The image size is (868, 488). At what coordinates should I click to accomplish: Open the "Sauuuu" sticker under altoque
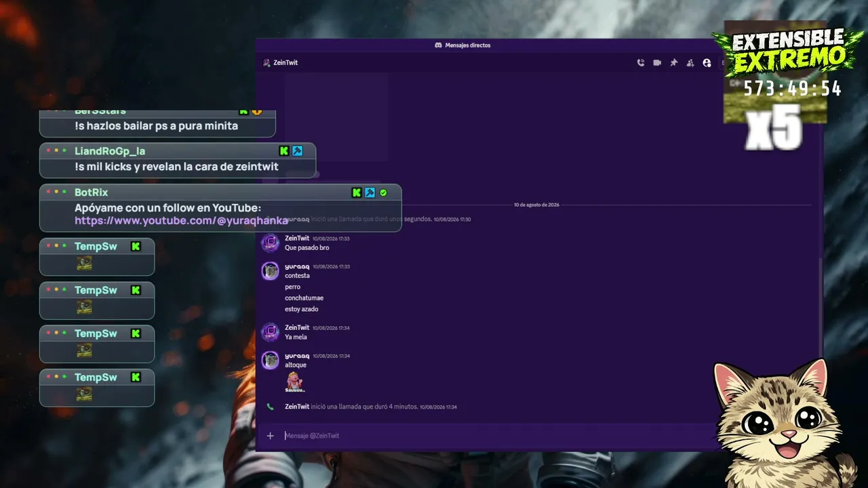[295, 382]
